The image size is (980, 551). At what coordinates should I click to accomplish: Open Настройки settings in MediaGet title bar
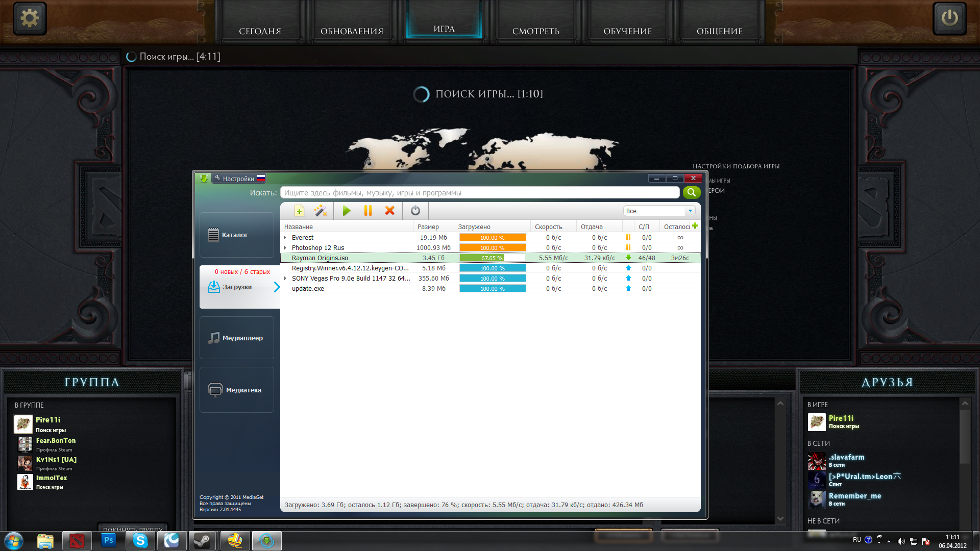[238, 179]
